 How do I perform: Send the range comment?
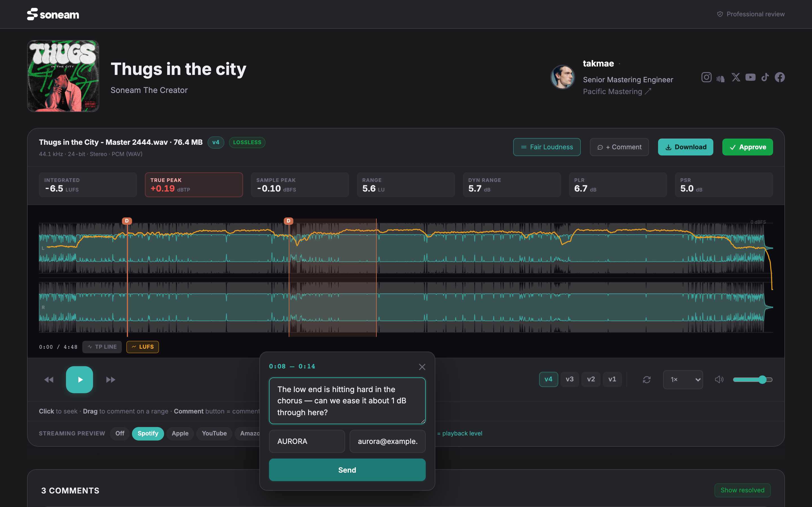(347, 470)
